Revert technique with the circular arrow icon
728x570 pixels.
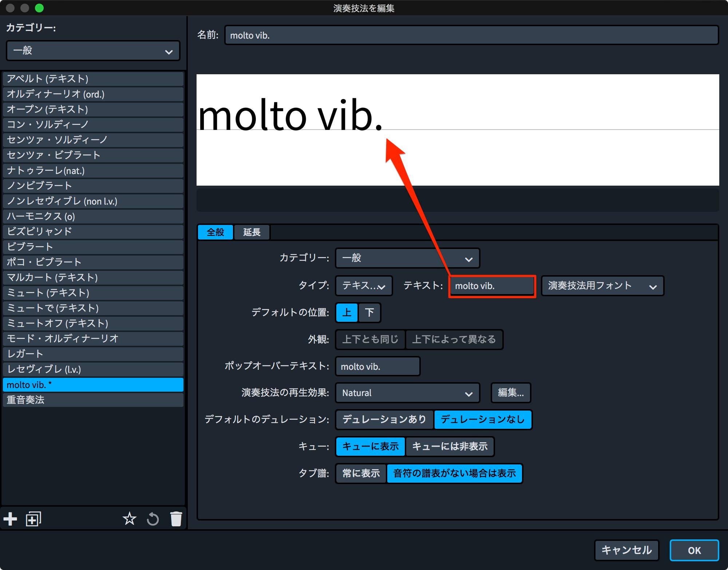point(153,519)
